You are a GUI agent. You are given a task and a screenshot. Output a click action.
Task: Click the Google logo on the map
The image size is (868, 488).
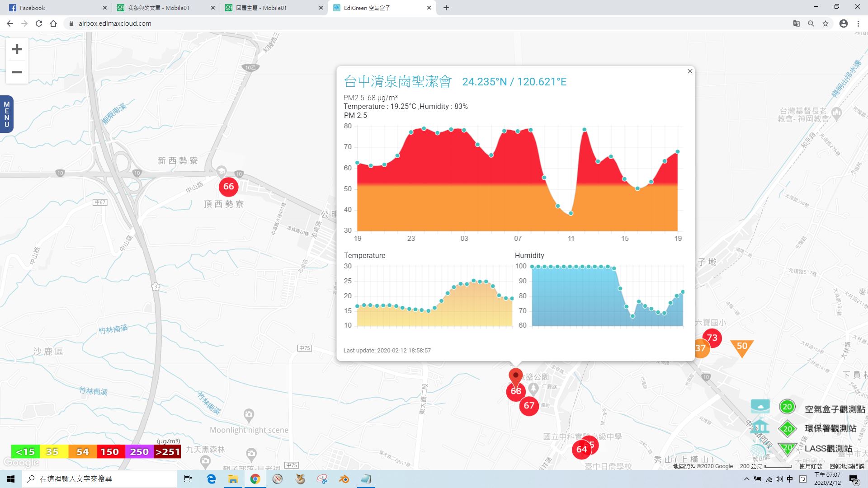point(21,462)
